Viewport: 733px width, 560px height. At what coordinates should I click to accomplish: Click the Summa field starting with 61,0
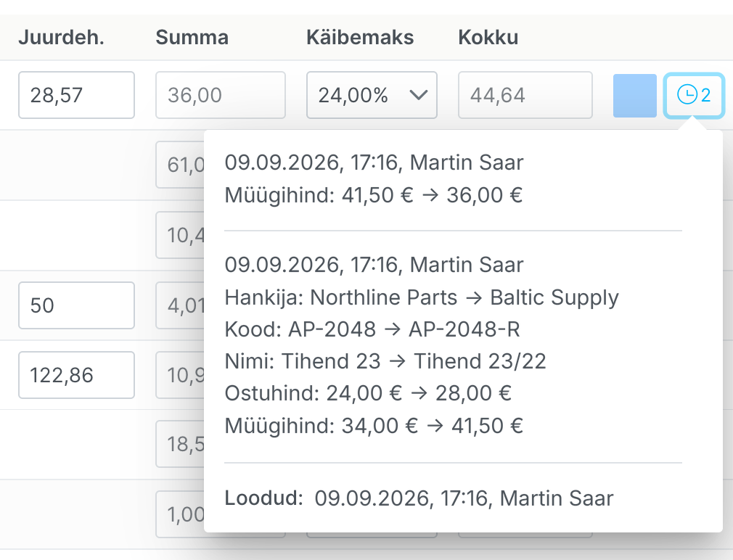click(x=181, y=165)
